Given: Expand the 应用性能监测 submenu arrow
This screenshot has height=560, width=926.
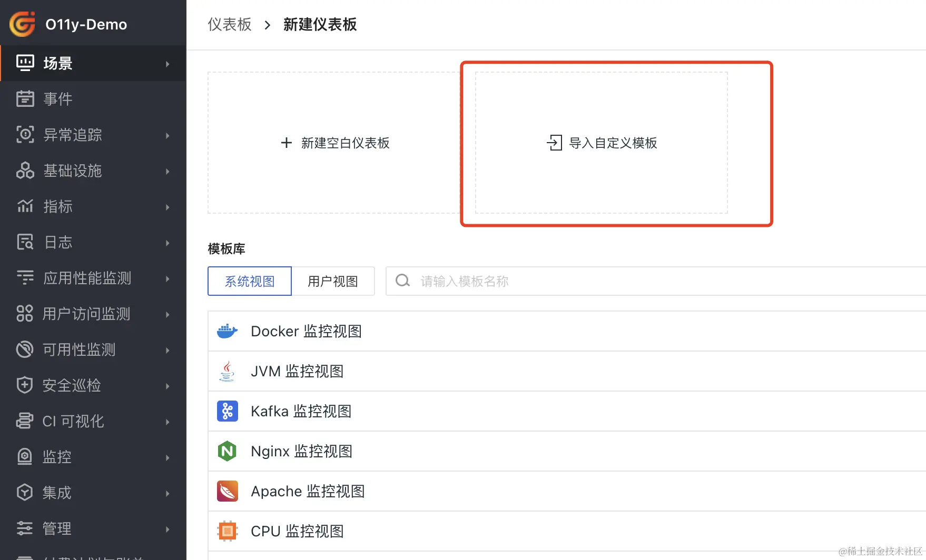Looking at the screenshot, I should click(x=168, y=278).
